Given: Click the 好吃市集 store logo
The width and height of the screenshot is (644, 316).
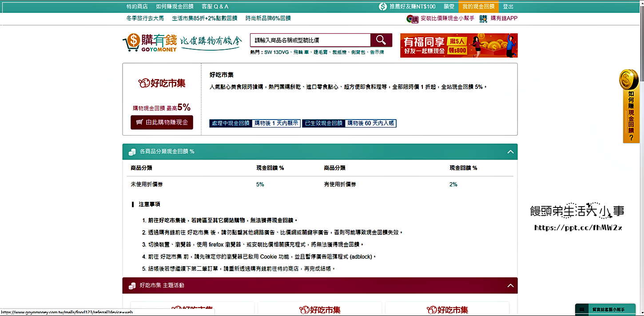Looking at the screenshot, I should click(162, 83).
